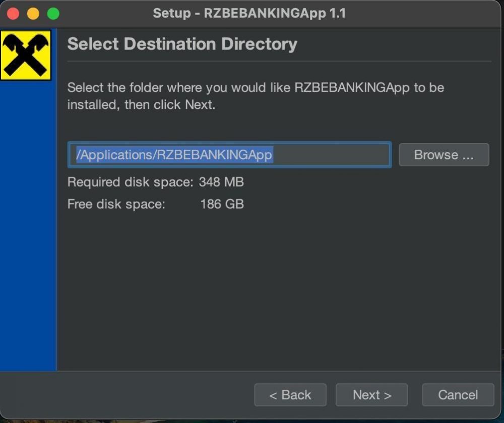The height and width of the screenshot is (423, 504).
Task: Go to previous step with < Back
Action: point(290,395)
